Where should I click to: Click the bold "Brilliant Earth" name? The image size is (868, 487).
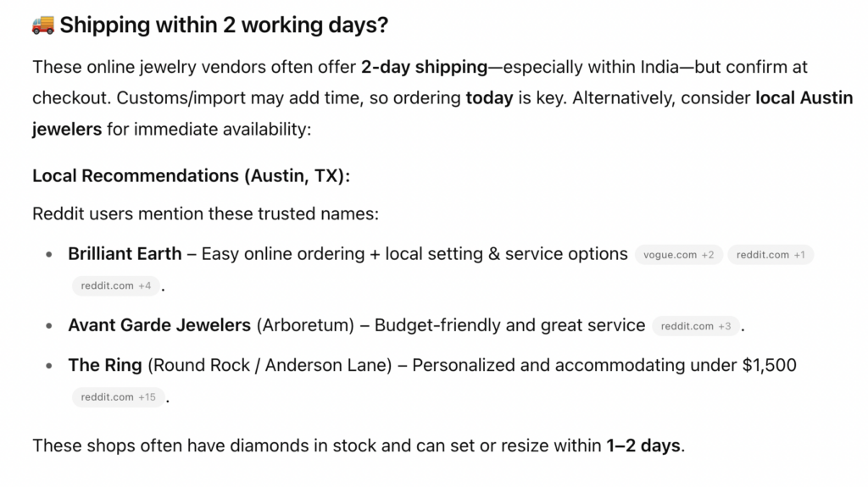point(125,253)
